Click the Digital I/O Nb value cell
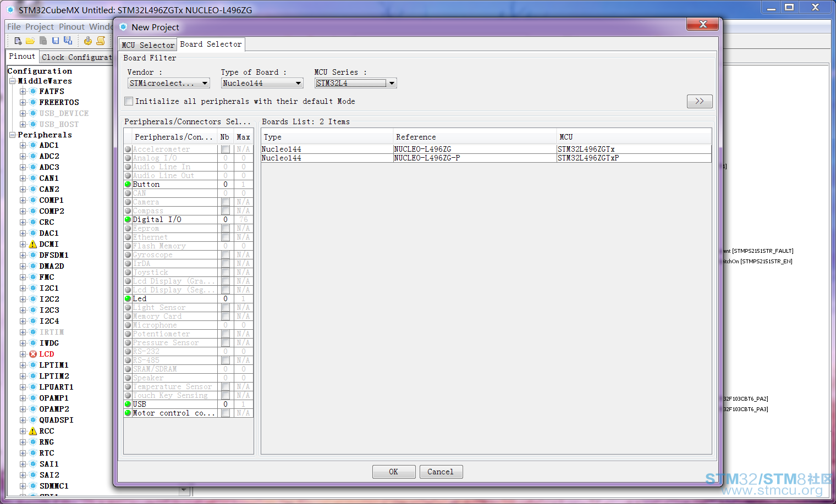Viewport: 836px width, 504px height. 226,220
